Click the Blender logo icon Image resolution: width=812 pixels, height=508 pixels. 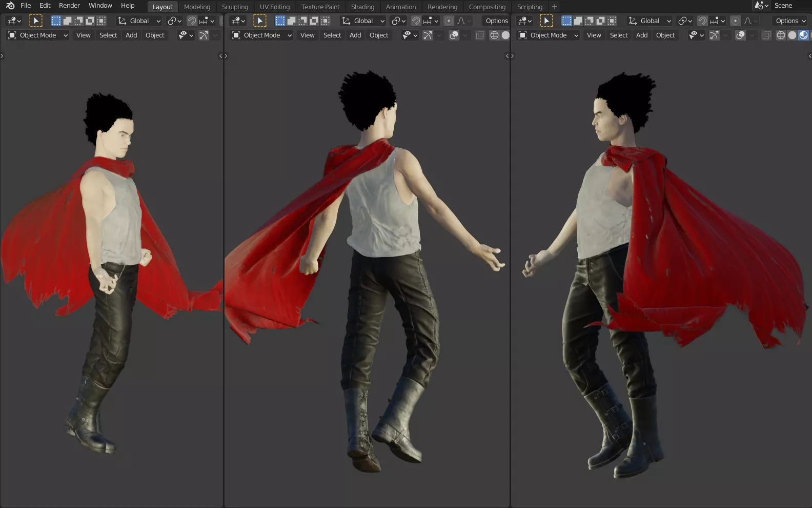click(10, 6)
